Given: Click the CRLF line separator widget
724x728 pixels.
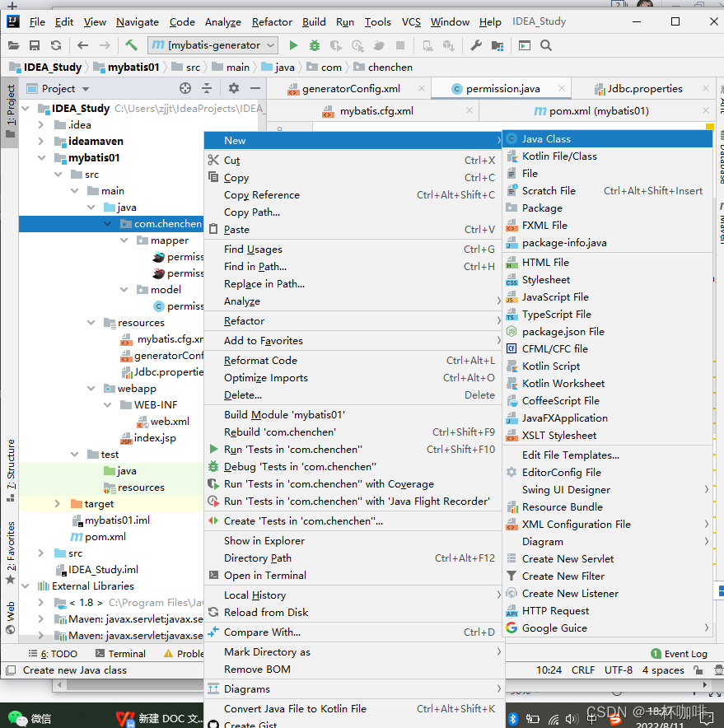Looking at the screenshot, I should pos(583,670).
